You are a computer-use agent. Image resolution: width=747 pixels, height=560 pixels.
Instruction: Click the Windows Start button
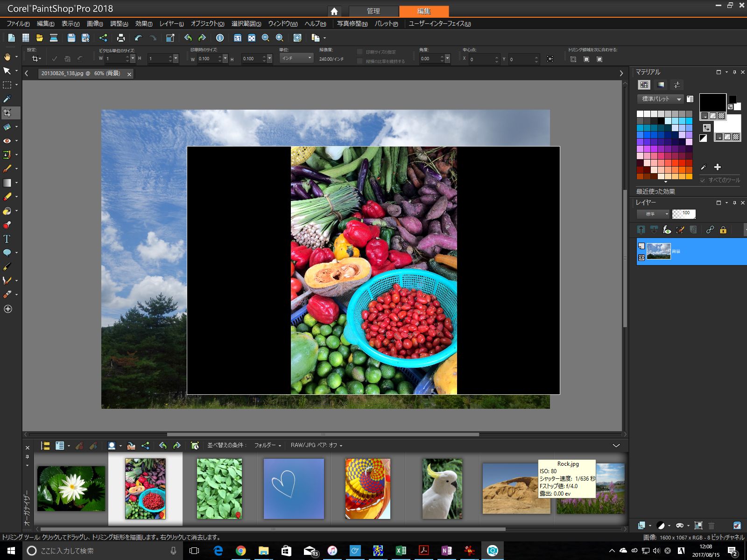coord(11,551)
